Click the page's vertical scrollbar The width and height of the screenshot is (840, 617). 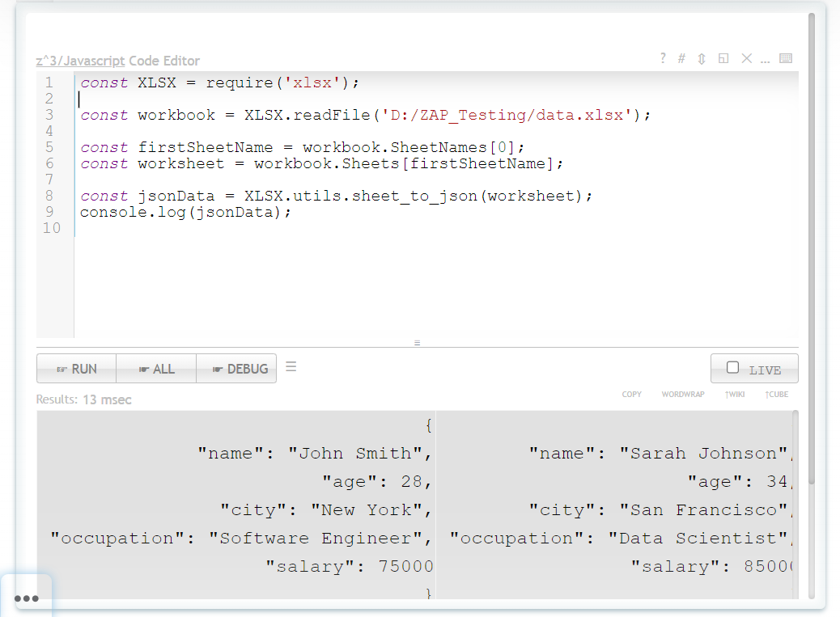[x=812, y=243]
